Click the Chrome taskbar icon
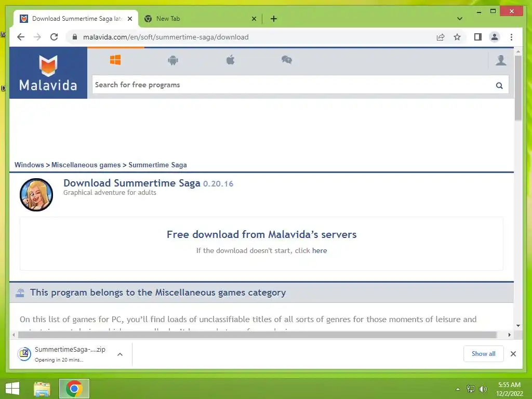Image resolution: width=532 pixels, height=399 pixels. click(74, 389)
